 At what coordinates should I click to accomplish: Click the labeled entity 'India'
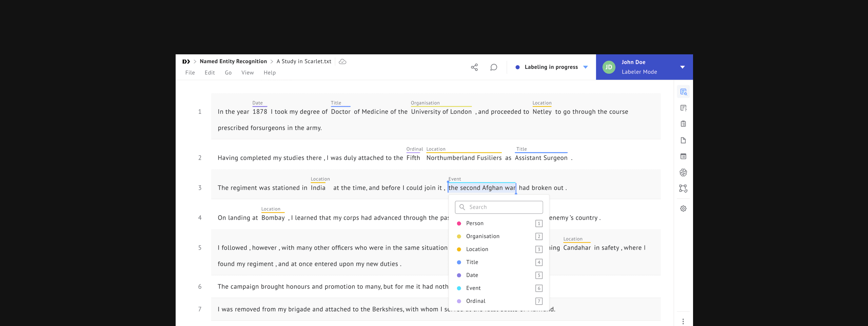[318, 188]
